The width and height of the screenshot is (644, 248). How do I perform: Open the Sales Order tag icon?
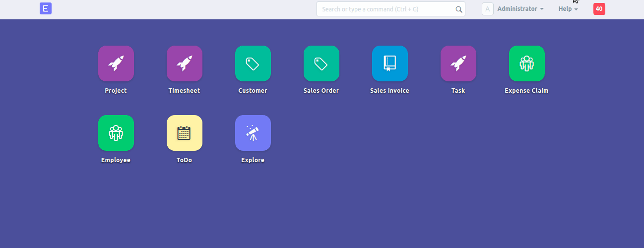click(x=322, y=63)
